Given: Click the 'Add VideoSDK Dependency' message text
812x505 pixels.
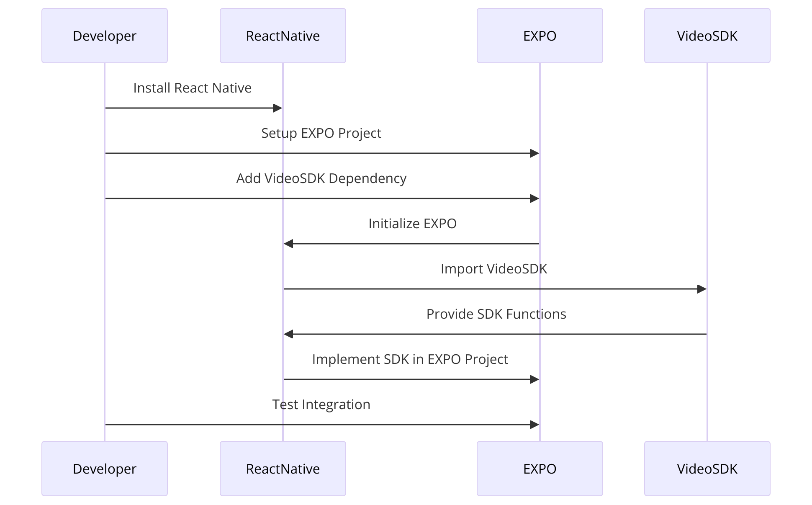Looking at the screenshot, I should [x=321, y=178].
